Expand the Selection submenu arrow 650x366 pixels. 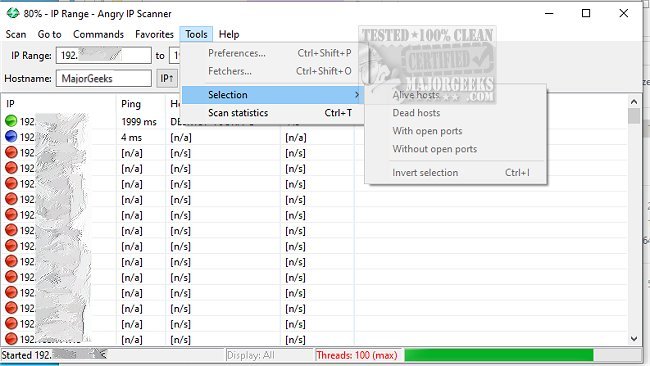[357, 95]
